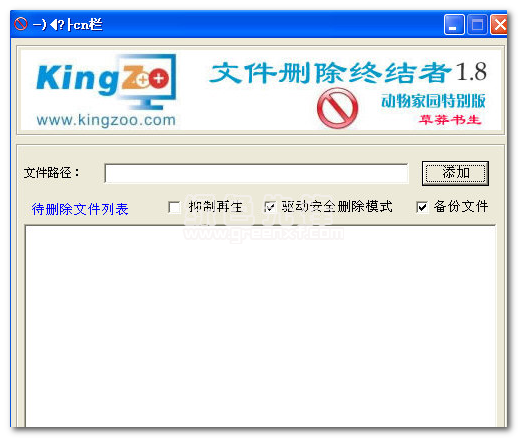This screenshot has width=518, height=438.
Task: Click the blue 待删除文件列表 text
Action: pyautogui.click(x=80, y=209)
